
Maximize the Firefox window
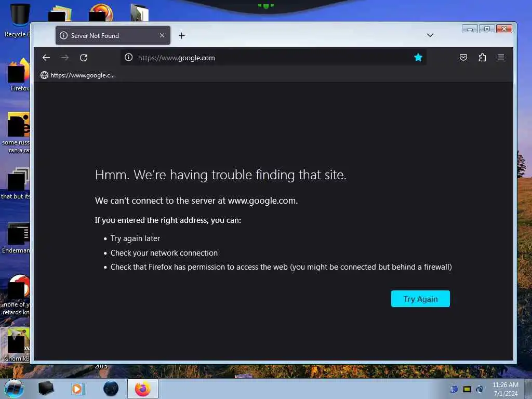(487, 29)
